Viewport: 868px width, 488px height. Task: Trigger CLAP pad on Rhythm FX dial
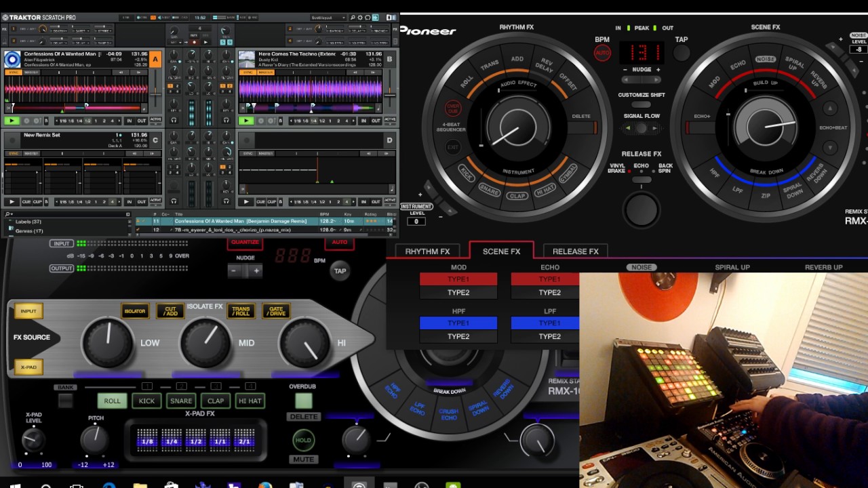click(517, 196)
